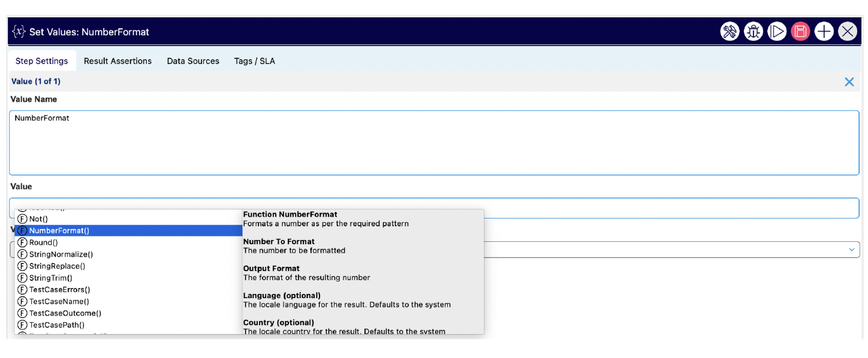Click the F icon beside TestCaseName()
The width and height of the screenshot is (868, 358).
23,302
